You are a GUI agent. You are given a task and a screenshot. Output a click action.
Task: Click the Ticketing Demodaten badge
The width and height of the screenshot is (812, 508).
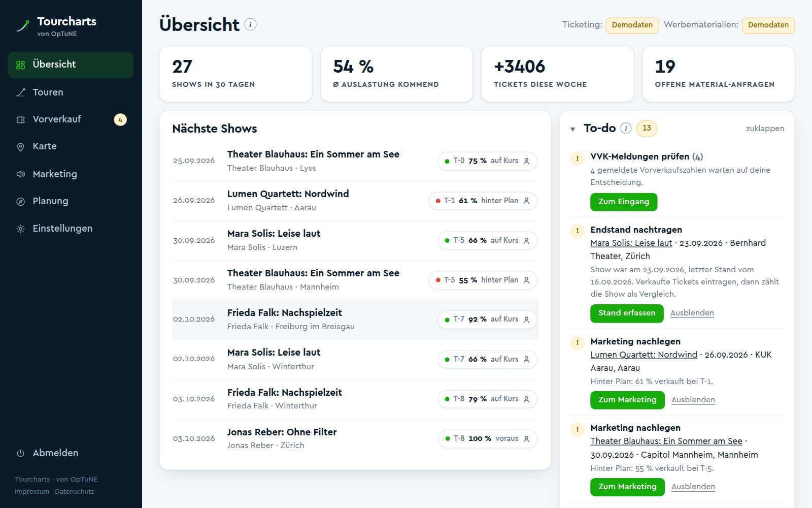coord(632,25)
